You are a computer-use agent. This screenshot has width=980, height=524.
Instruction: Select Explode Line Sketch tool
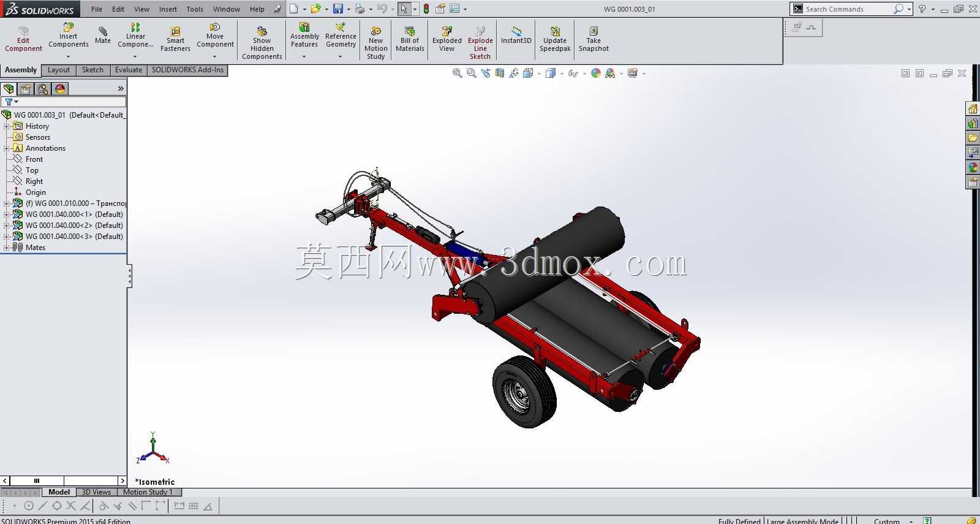click(480, 43)
